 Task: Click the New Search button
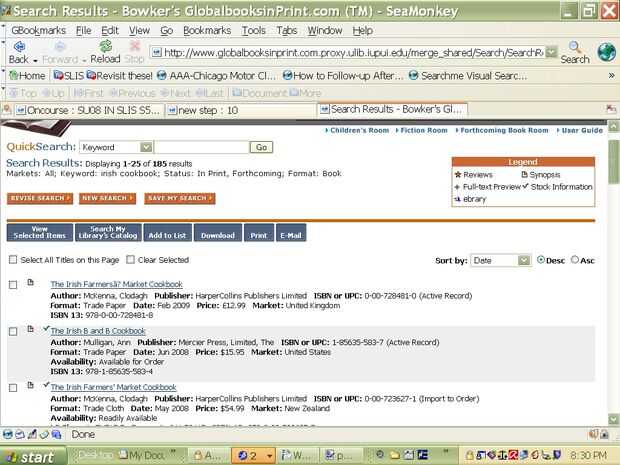coord(108,198)
